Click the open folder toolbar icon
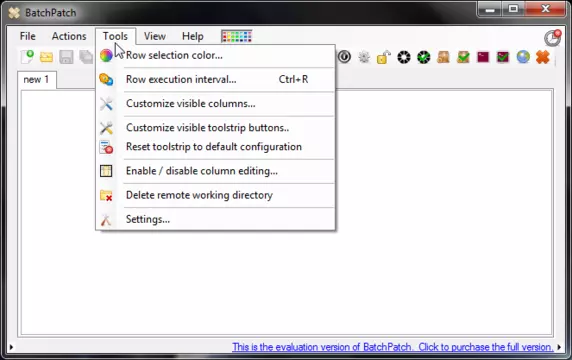The width and height of the screenshot is (572, 360). tap(46, 57)
